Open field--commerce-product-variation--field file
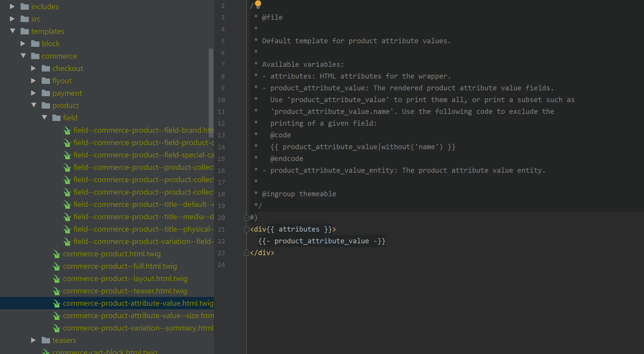Viewport: 644px width, 354px height. pyautogui.click(x=144, y=241)
